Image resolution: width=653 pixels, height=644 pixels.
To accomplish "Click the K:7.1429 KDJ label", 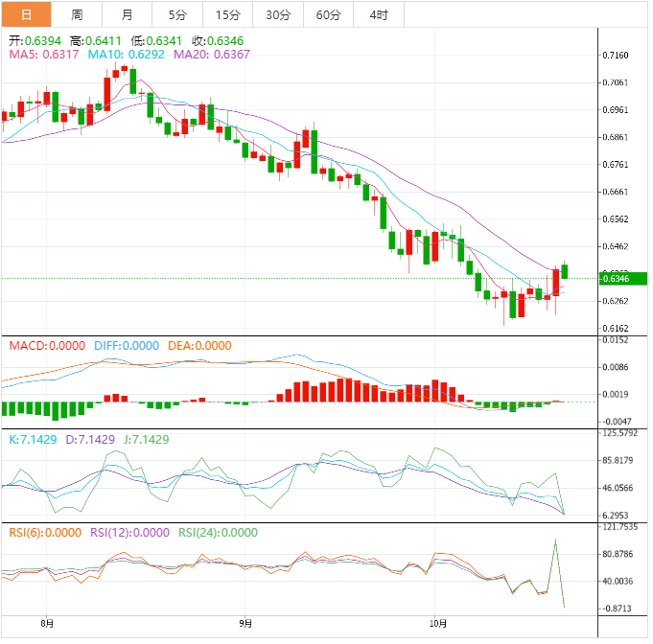I will (33, 440).
